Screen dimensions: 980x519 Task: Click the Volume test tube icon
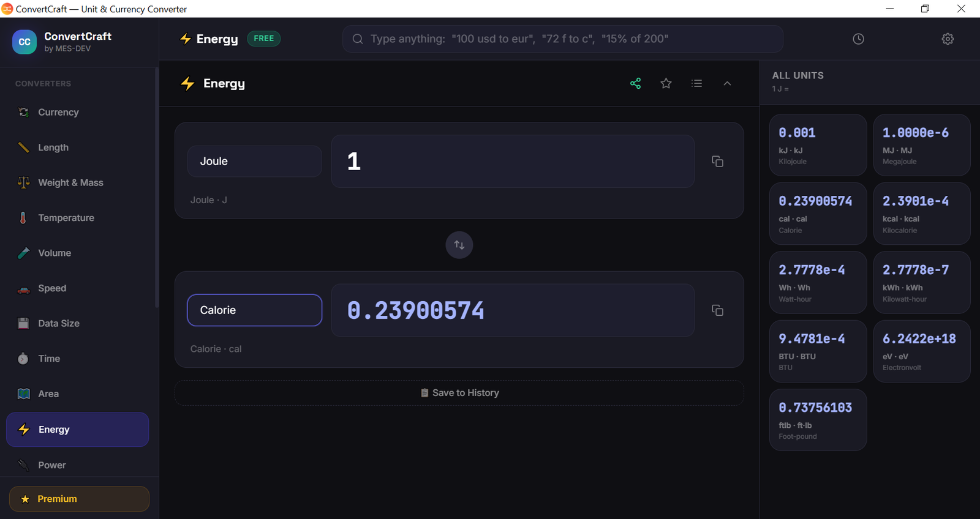click(24, 253)
